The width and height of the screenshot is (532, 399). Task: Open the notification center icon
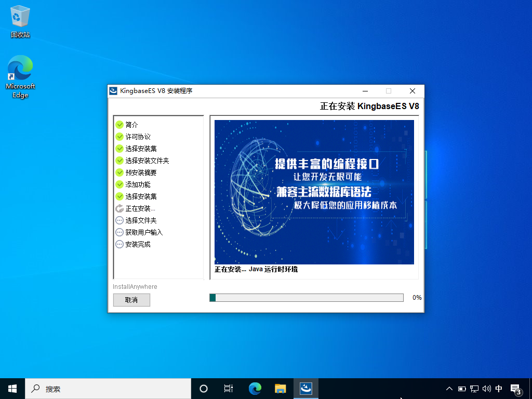pos(515,388)
